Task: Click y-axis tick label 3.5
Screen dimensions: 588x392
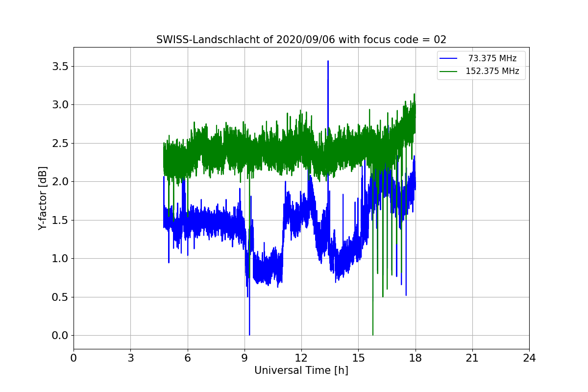Action: [61, 66]
